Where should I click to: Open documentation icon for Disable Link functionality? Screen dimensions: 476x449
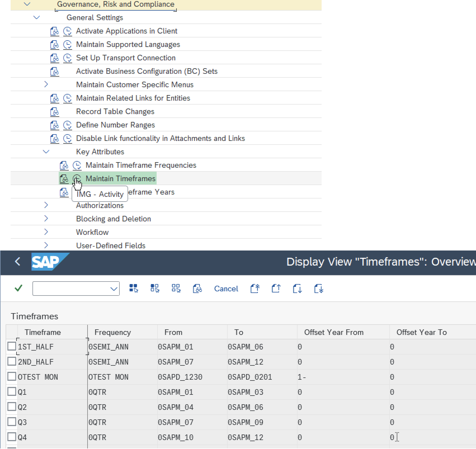coord(55,138)
